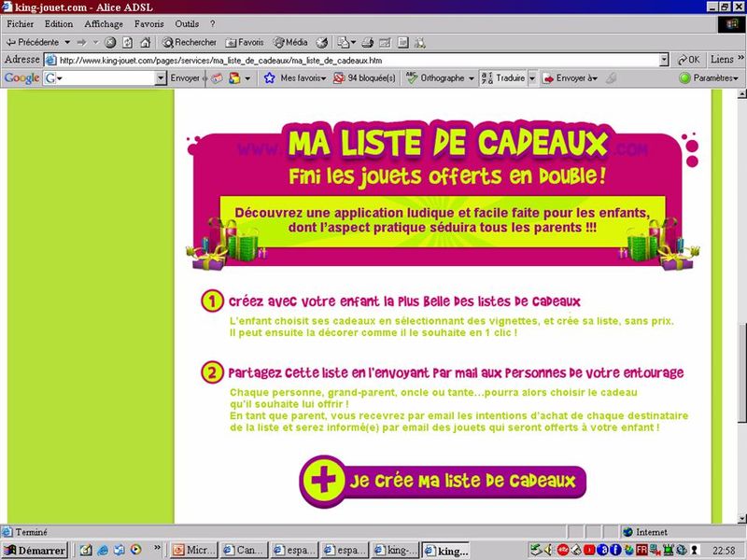Switch to Can... taskbar window
Screen dimensions: 747x560
[x=245, y=551]
